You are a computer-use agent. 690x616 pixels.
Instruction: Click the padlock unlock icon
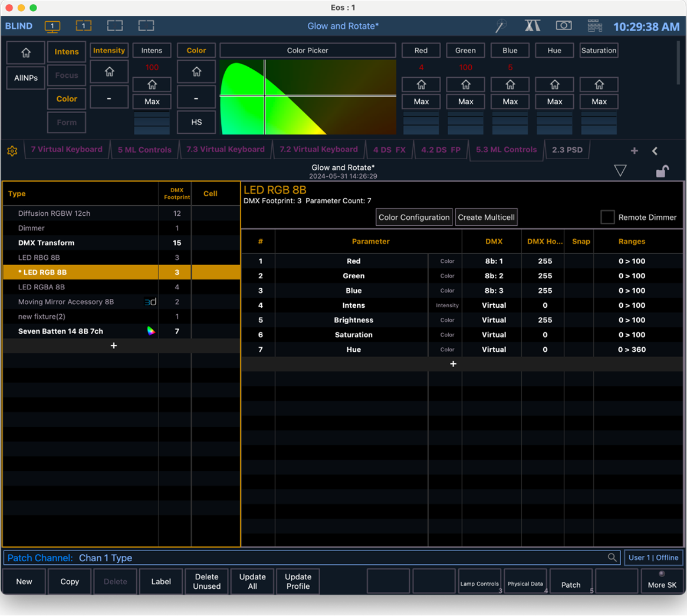click(x=662, y=171)
